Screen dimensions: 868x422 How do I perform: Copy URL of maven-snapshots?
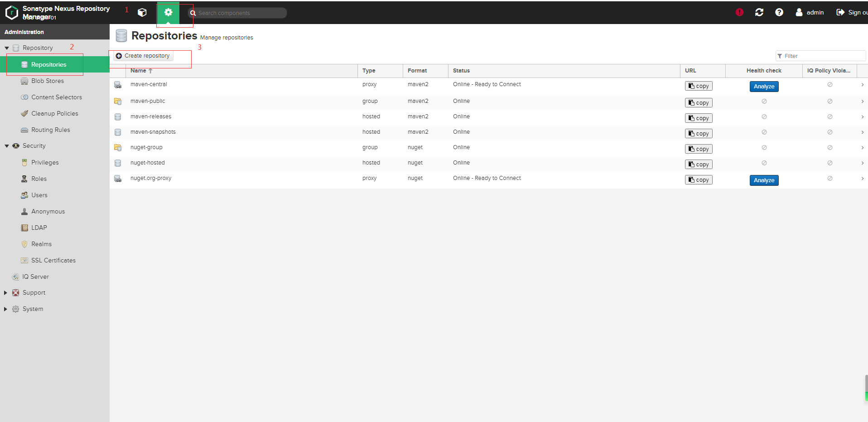[x=699, y=134]
